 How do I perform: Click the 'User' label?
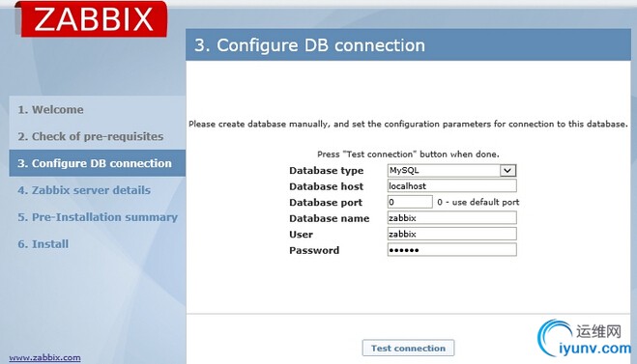pos(301,235)
